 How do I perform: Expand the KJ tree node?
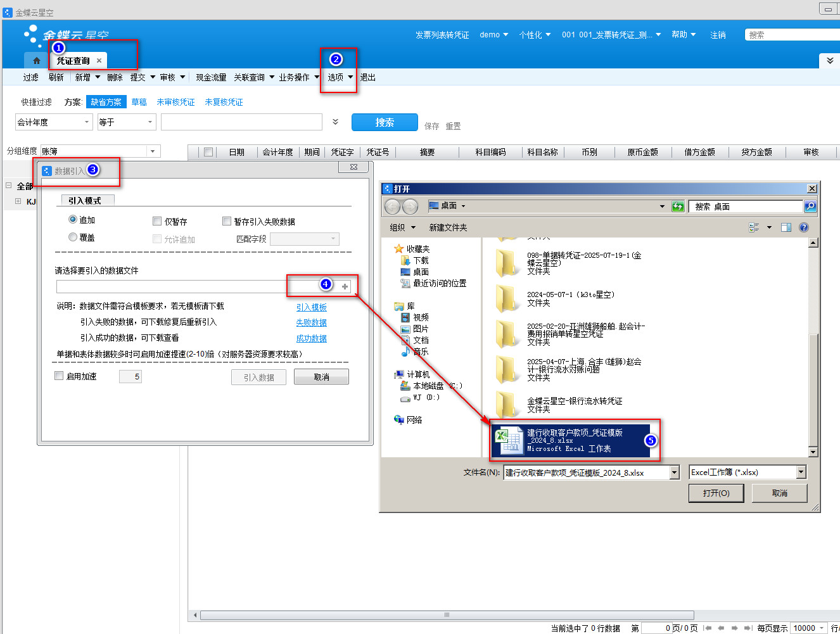18,201
